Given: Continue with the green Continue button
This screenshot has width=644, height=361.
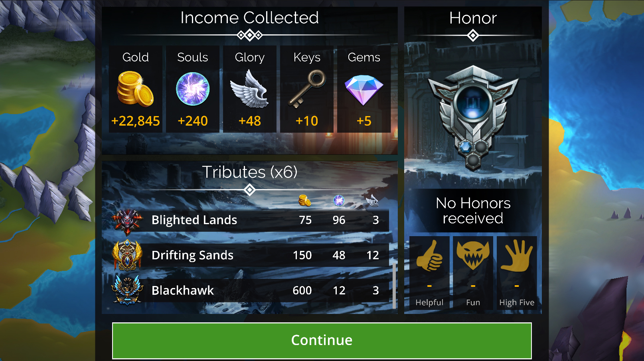Looking at the screenshot, I should click(322, 340).
